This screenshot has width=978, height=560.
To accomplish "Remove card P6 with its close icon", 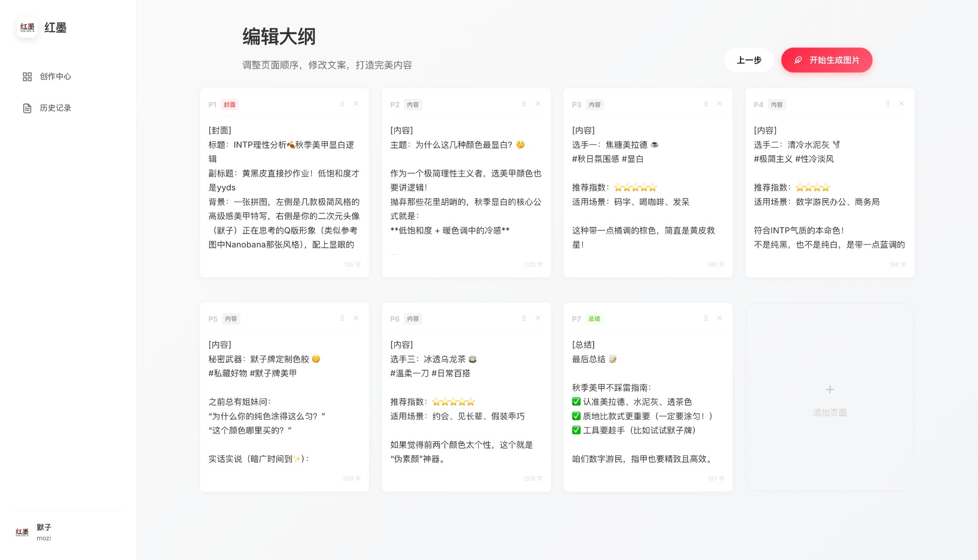I will (538, 318).
